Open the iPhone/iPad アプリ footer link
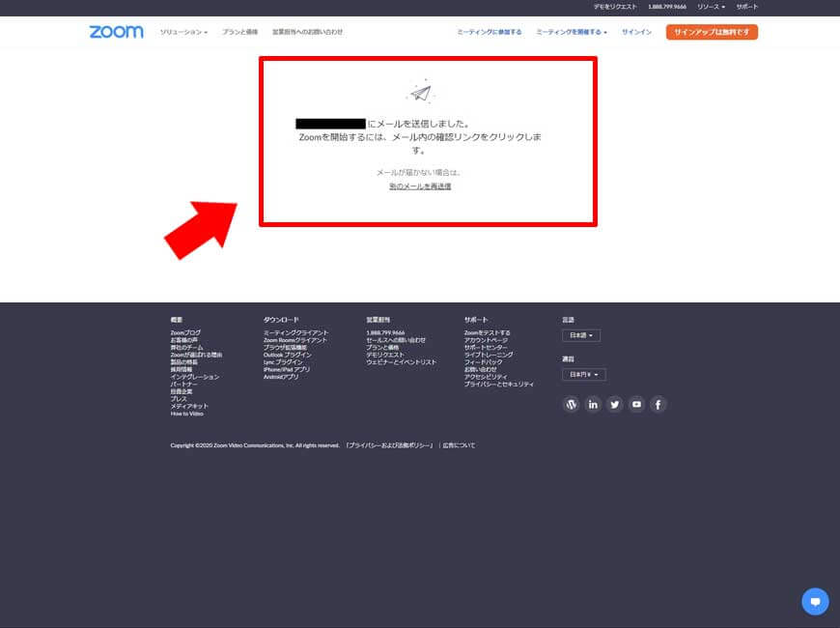This screenshot has height=628, width=840. [287, 369]
